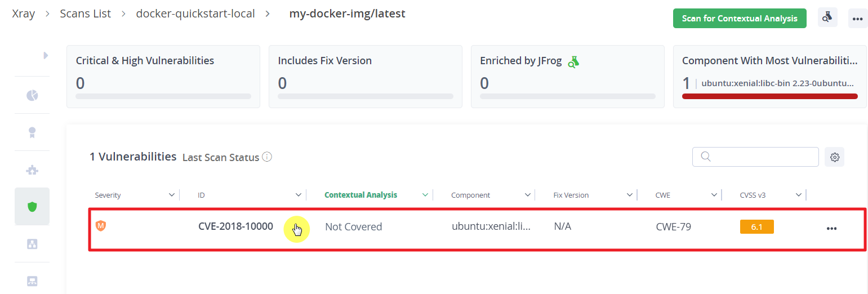868x294 pixels.
Task: Open the Contextual Analysis column dropdown
Action: click(425, 195)
